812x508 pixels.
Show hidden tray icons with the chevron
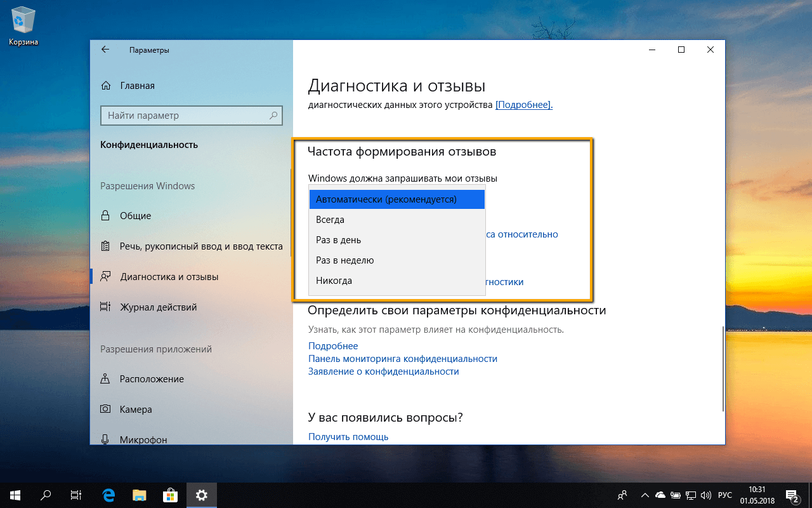point(645,495)
